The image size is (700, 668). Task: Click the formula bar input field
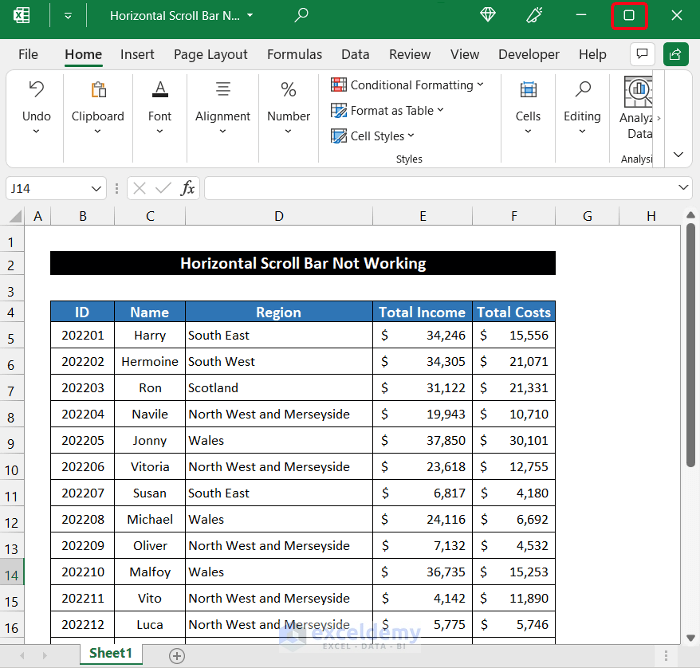[x=440, y=188]
